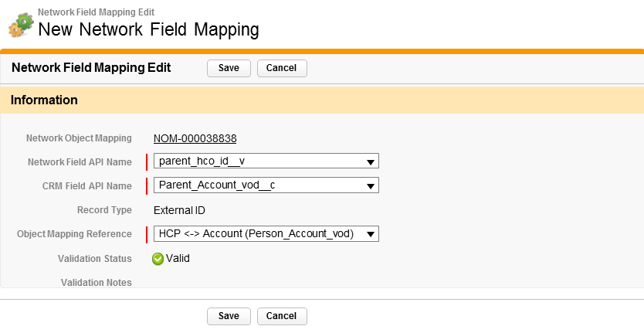The height and width of the screenshot is (333, 644).
Task: Select the External ID record type text
Action: pyautogui.click(x=179, y=210)
